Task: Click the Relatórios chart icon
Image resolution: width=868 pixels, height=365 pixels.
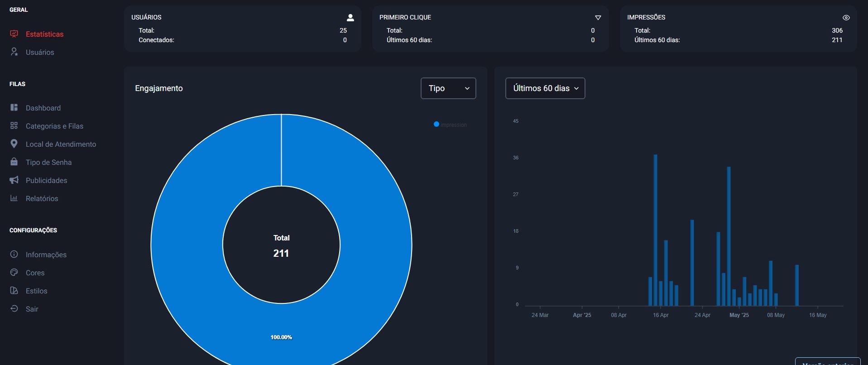Action: tap(14, 198)
